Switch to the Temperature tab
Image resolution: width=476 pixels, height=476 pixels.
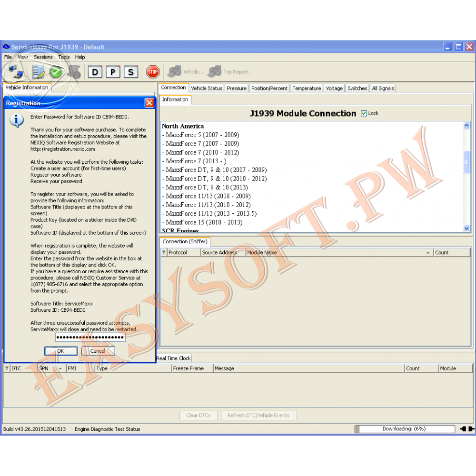[x=307, y=89]
